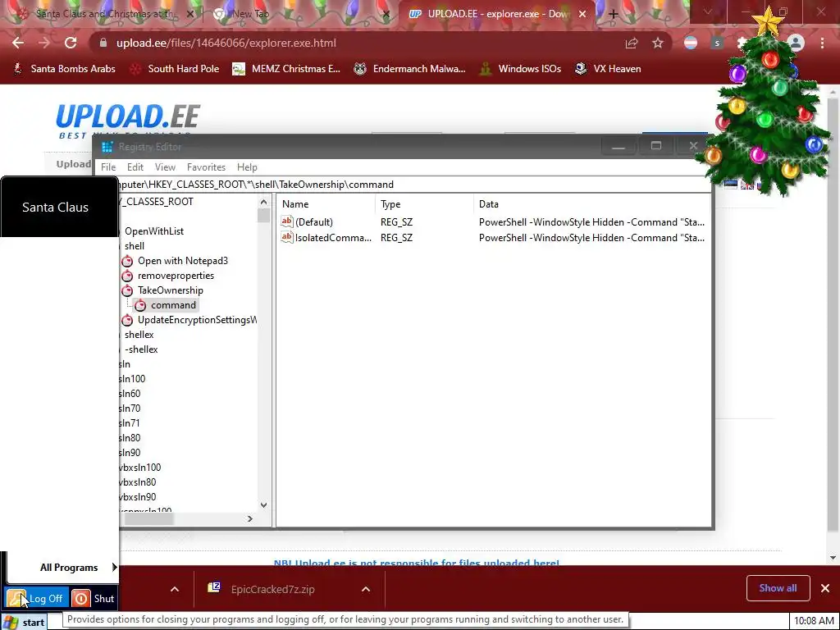
Task: Click the share page icon in address bar
Action: tap(632, 43)
